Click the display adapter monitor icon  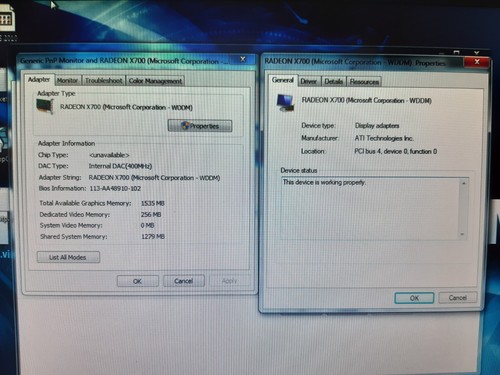coord(285,103)
